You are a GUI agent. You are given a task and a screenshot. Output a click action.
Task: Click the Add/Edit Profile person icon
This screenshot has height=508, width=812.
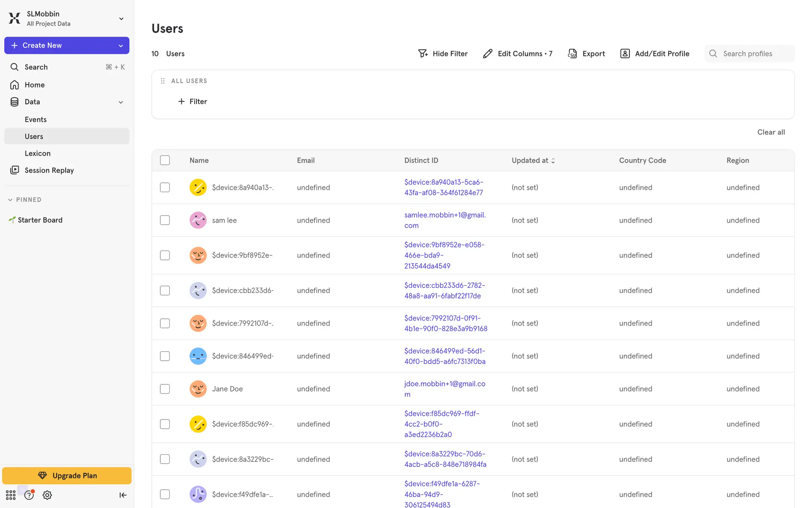(625, 53)
